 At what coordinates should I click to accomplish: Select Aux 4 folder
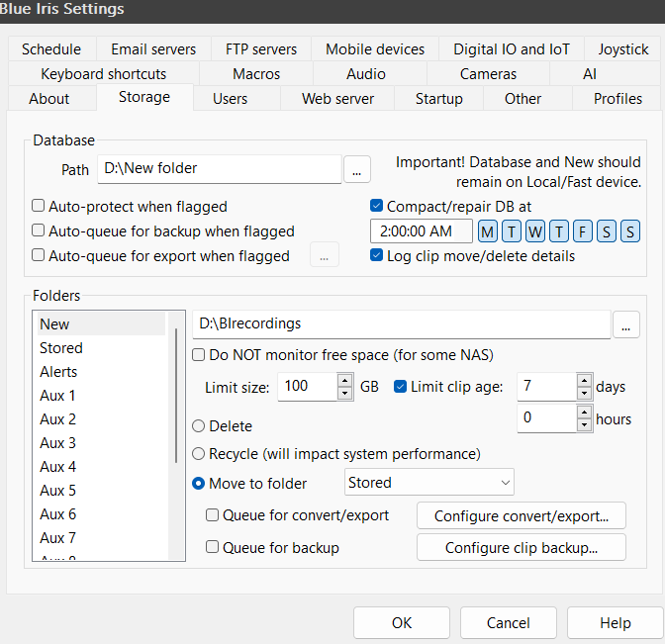pyautogui.click(x=101, y=466)
